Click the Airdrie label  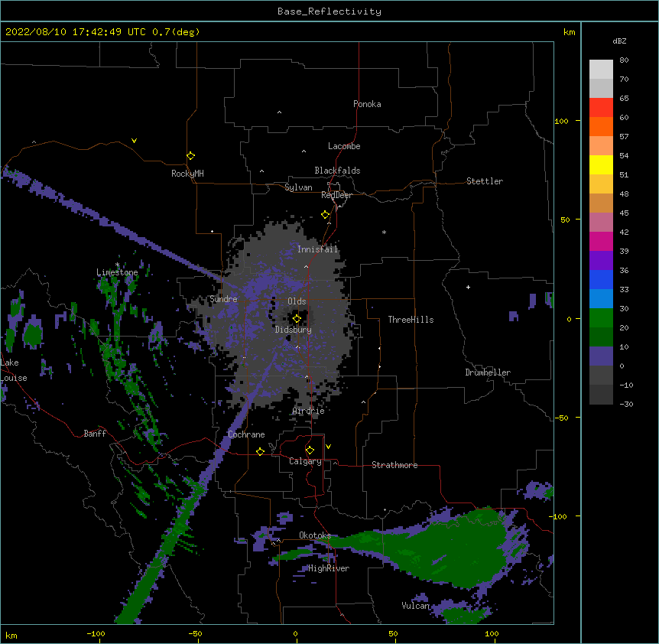pyautogui.click(x=309, y=411)
